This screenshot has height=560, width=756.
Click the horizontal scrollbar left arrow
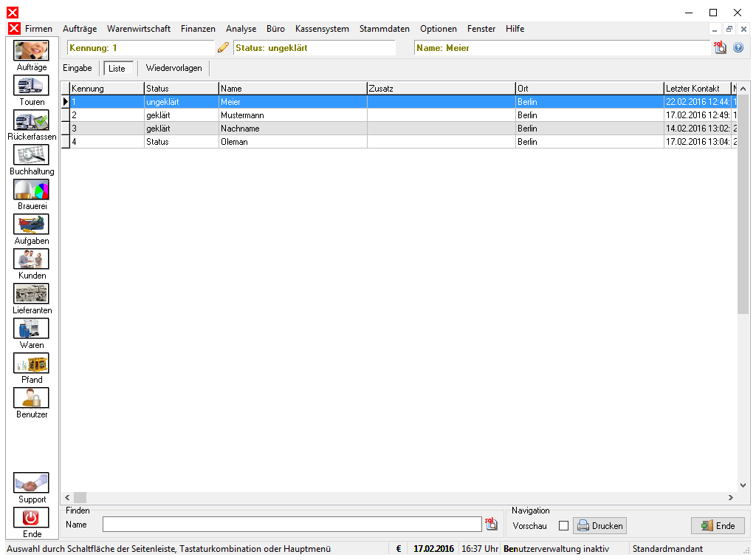pyautogui.click(x=67, y=497)
